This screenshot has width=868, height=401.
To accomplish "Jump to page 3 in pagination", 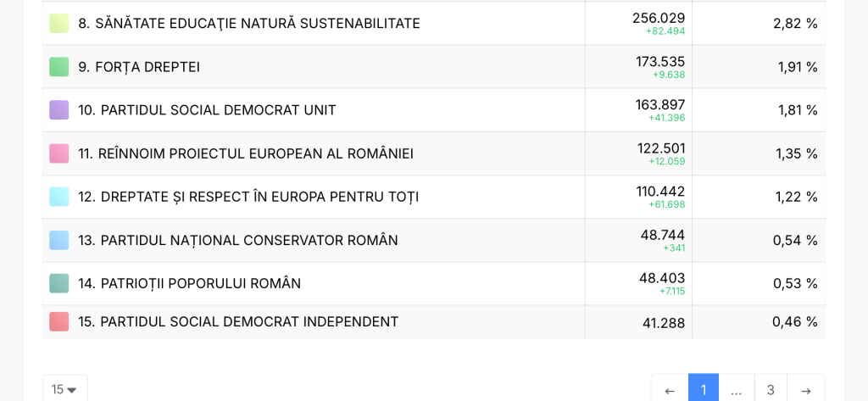I will [x=771, y=390].
